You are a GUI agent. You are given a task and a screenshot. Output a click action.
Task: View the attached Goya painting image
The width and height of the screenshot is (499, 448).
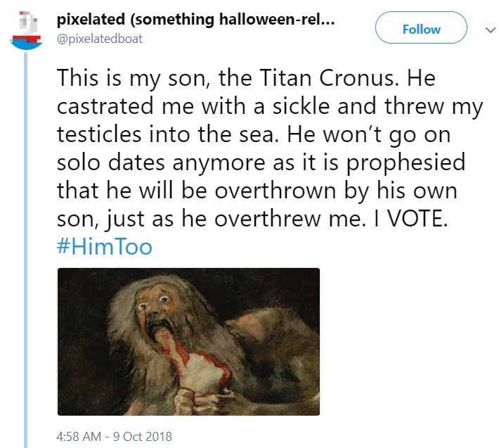pyautogui.click(x=188, y=342)
